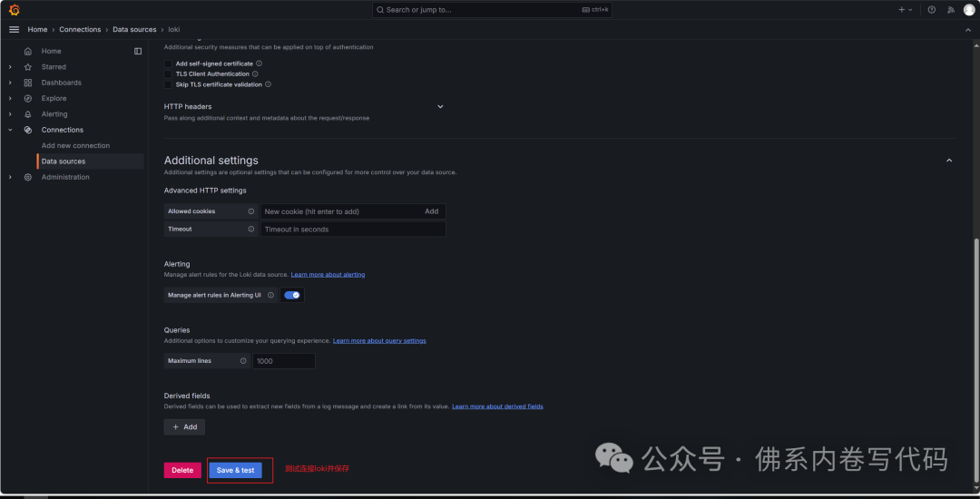The height and width of the screenshot is (499, 980).
Task: Expand the Alerting sidebar chevron
Action: tap(10, 114)
